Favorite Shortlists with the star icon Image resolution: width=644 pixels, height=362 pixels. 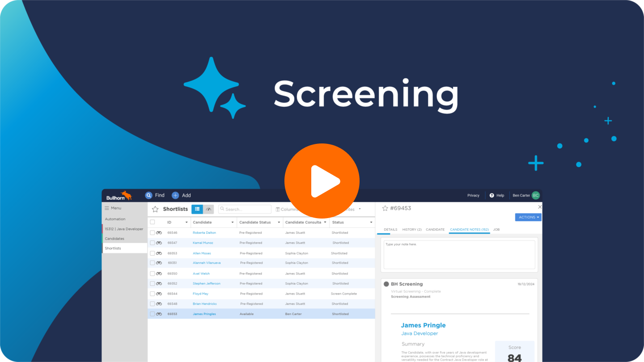click(x=155, y=209)
